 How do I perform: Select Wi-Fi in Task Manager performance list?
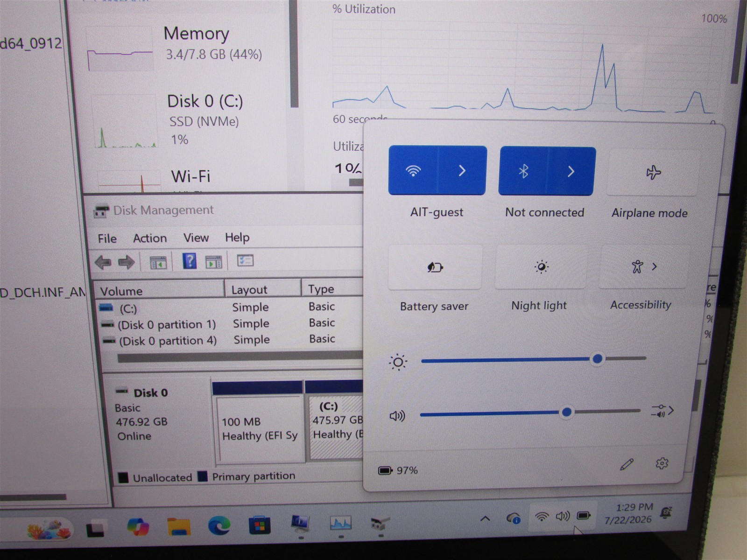187,178
